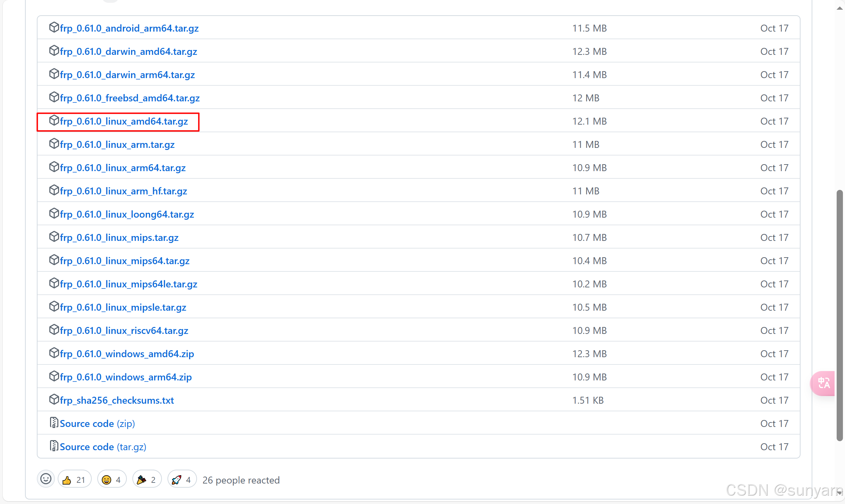The height and width of the screenshot is (504, 845).
Task: Toggle the rocket reaction with 4
Action: click(x=182, y=480)
